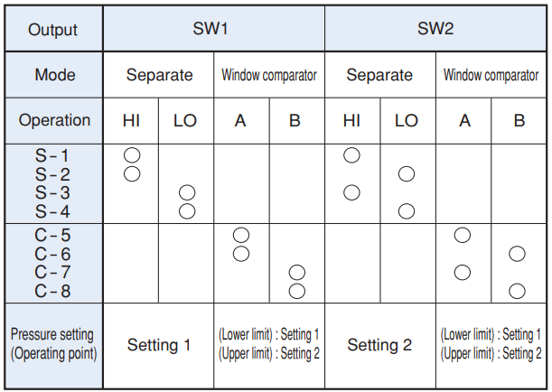The width and height of the screenshot is (552, 392).
Task: Click the S-1 row label
Action: point(52,155)
